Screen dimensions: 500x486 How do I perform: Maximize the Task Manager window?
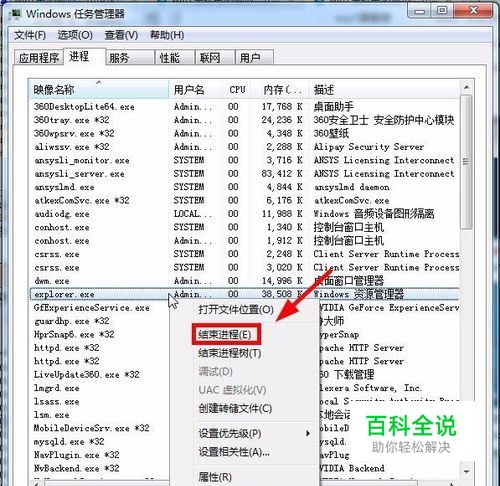click(x=442, y=11)
